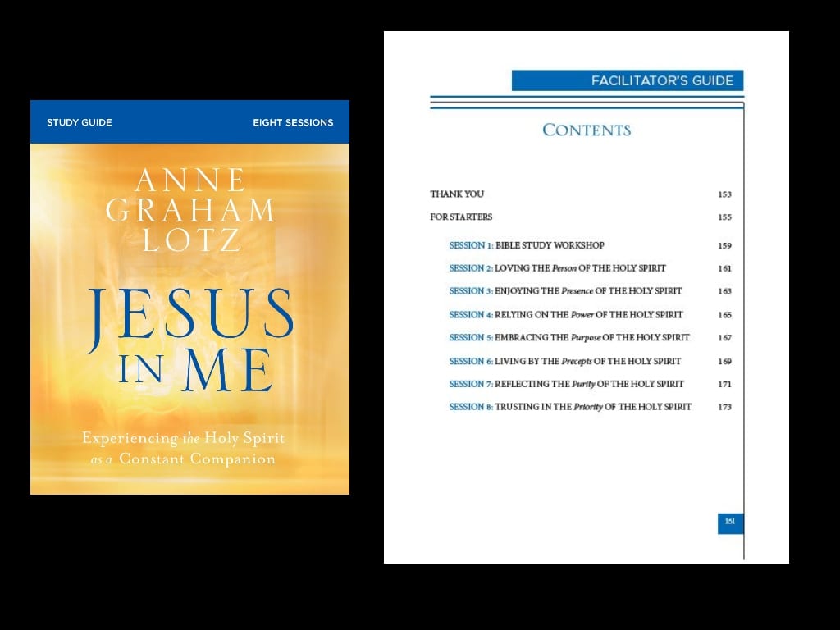
Task: Click page number 159 in the contents
Action: [725, 246]
